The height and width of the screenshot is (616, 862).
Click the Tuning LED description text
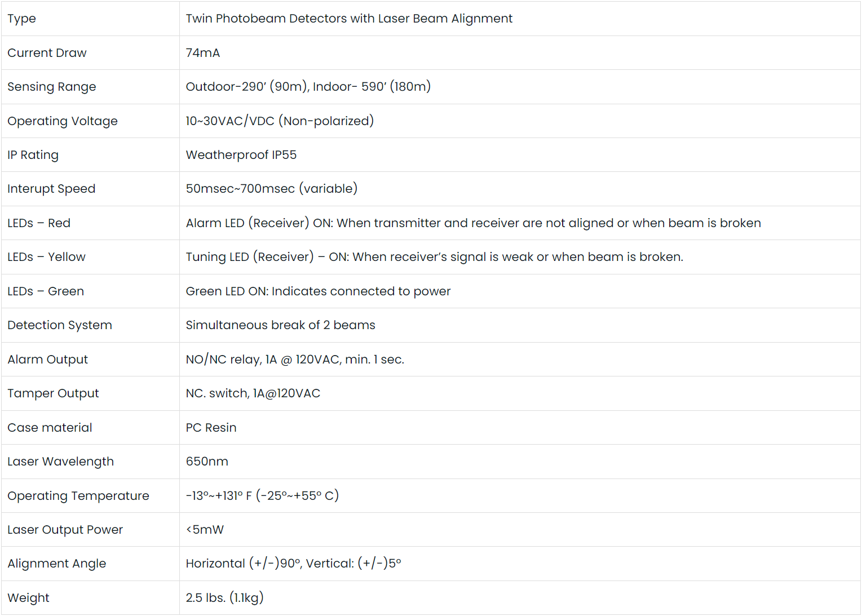click(x=434, y=257)
